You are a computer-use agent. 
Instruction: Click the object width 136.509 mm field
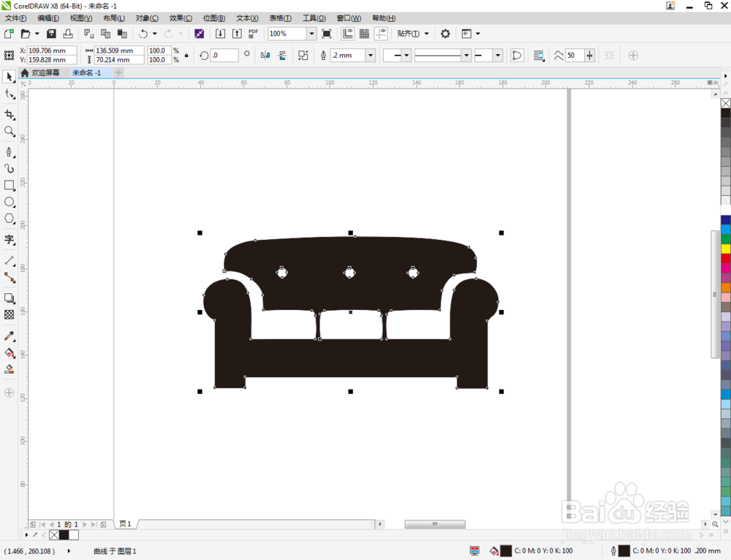(119, 50)
